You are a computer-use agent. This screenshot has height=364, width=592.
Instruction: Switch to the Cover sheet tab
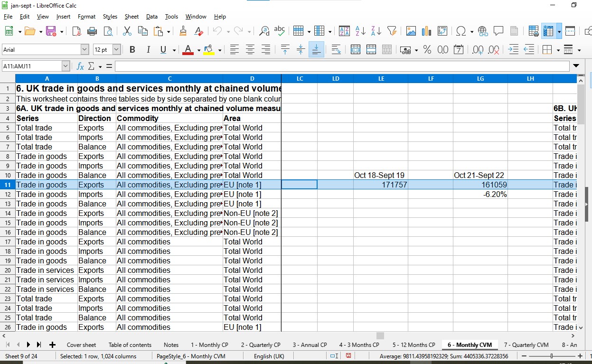[x=81, y=345]
